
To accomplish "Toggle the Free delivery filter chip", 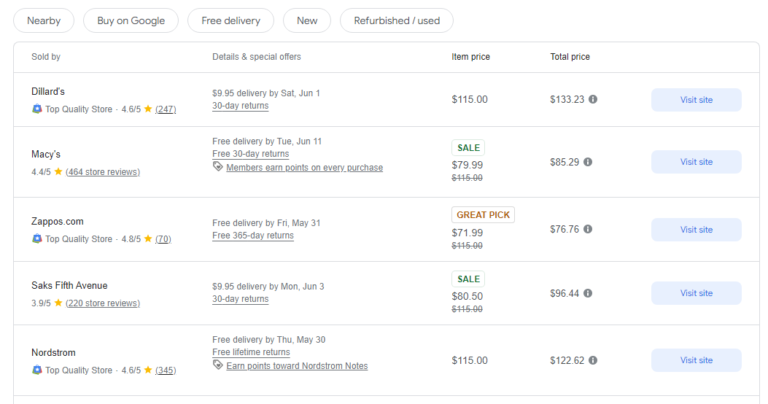I will [x=231, y=20].
